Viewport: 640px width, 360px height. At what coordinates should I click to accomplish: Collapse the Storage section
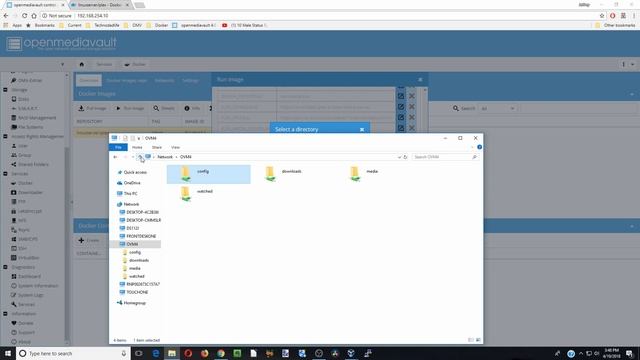pos(5,90)
